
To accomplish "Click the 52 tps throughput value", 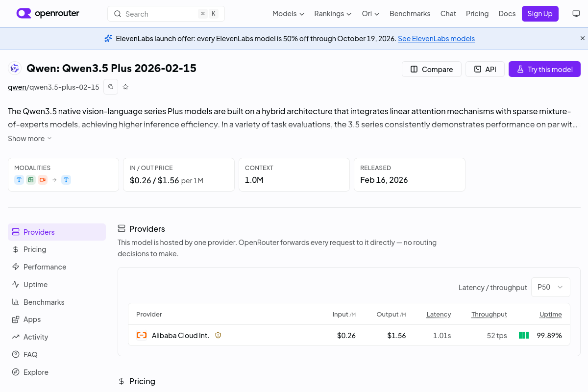I will click(x=497, y=336).
